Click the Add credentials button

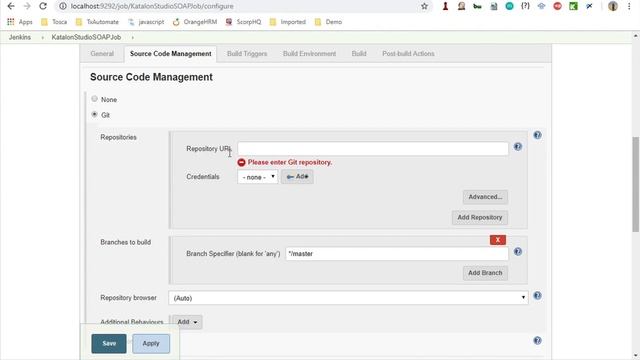[297, 177]
